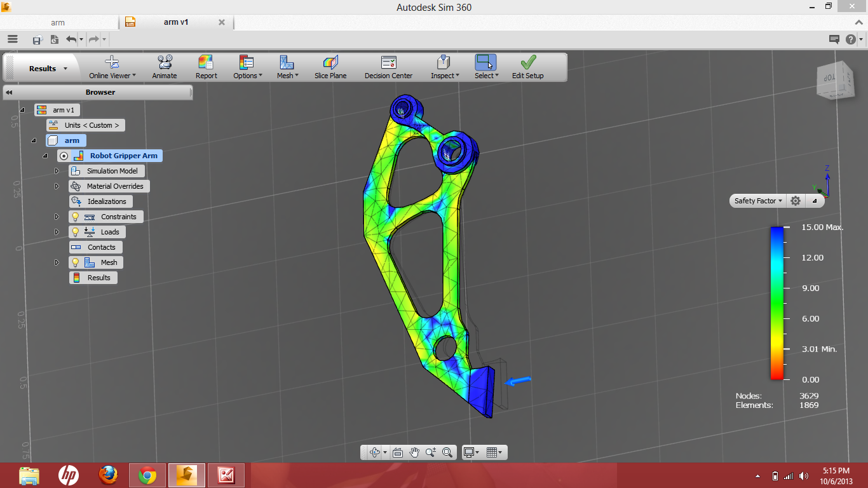
Task: Open the Results workspace dropdown
Action: pyautogui.click(x=47, y=69)
